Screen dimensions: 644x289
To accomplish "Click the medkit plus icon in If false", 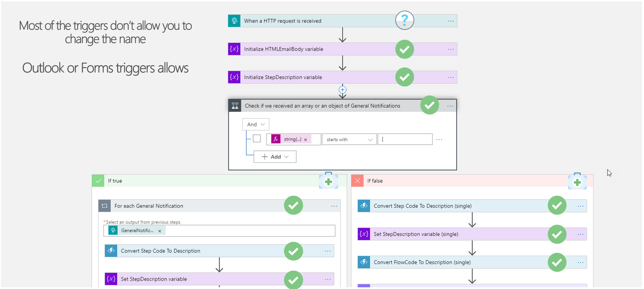I will (x=577, y=182).
